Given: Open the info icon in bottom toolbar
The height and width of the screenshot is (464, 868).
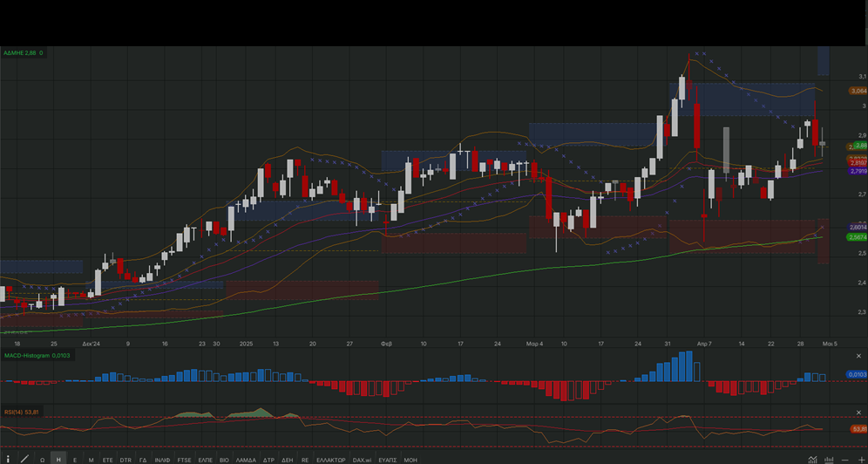Looking at the screenshot, I should 9,459.
